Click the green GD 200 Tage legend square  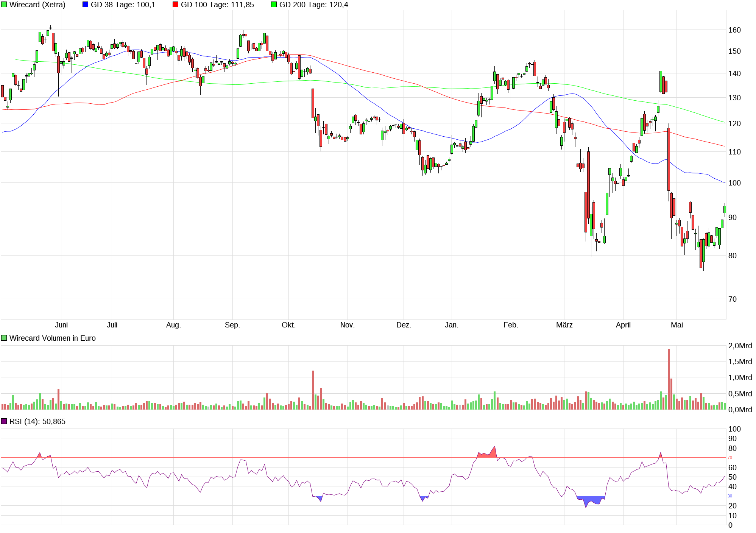click(274, 5)
